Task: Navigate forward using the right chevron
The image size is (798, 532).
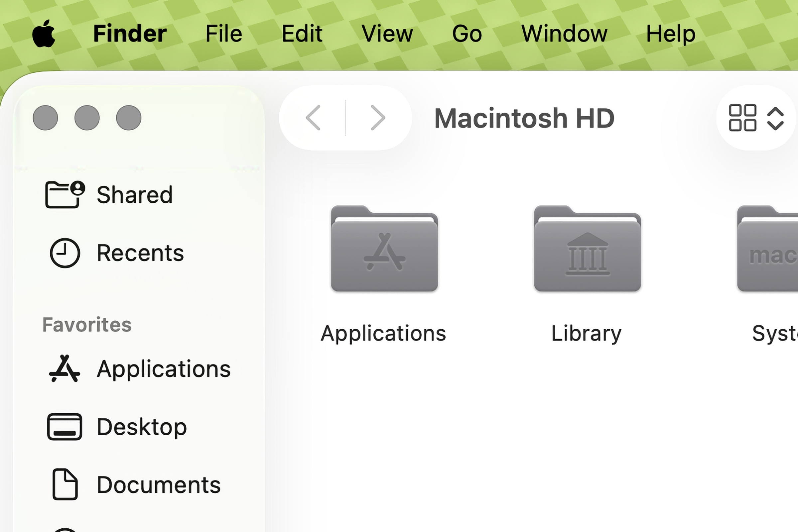Action: [x=378, y=118]
